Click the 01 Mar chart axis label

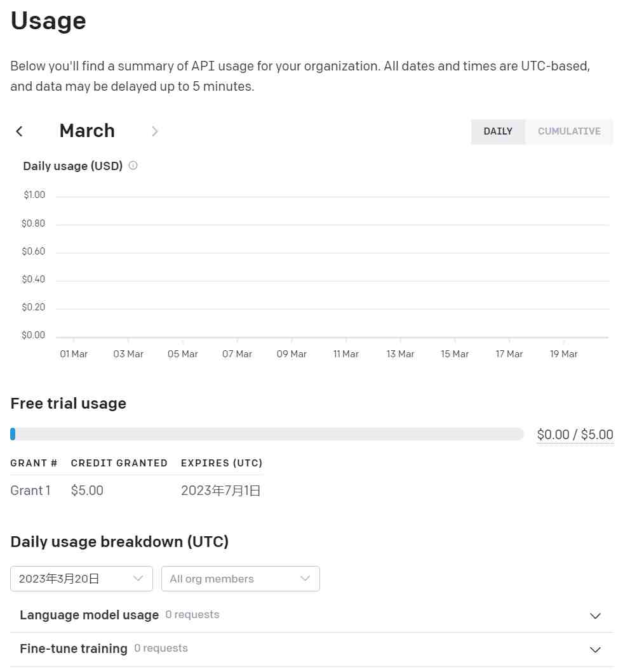point(74,354)
